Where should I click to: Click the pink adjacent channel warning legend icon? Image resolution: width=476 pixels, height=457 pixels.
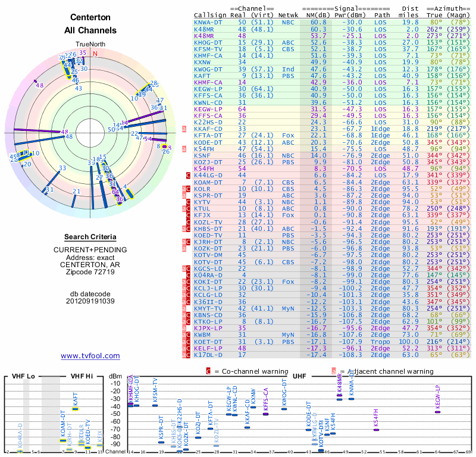click(x=334, y=371)
